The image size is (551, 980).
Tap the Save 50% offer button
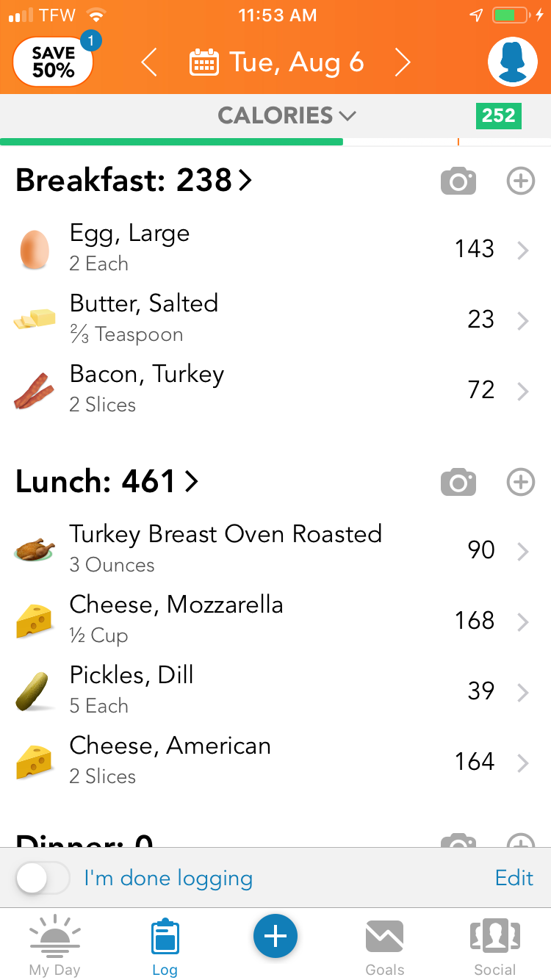point(54,62)
